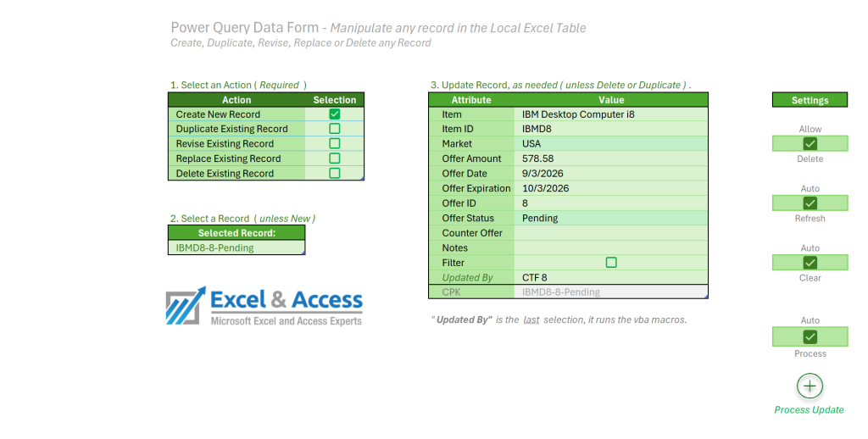The image size is (868, 439).
Task: Check the Revise Existing Record checkbox
Action: tap(334, 143)
